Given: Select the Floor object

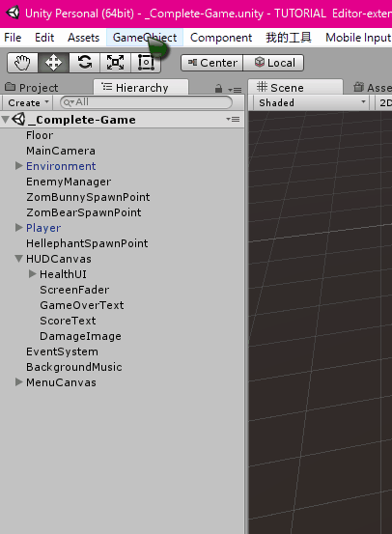Looking at the screenshot, I should click(40, 135).
